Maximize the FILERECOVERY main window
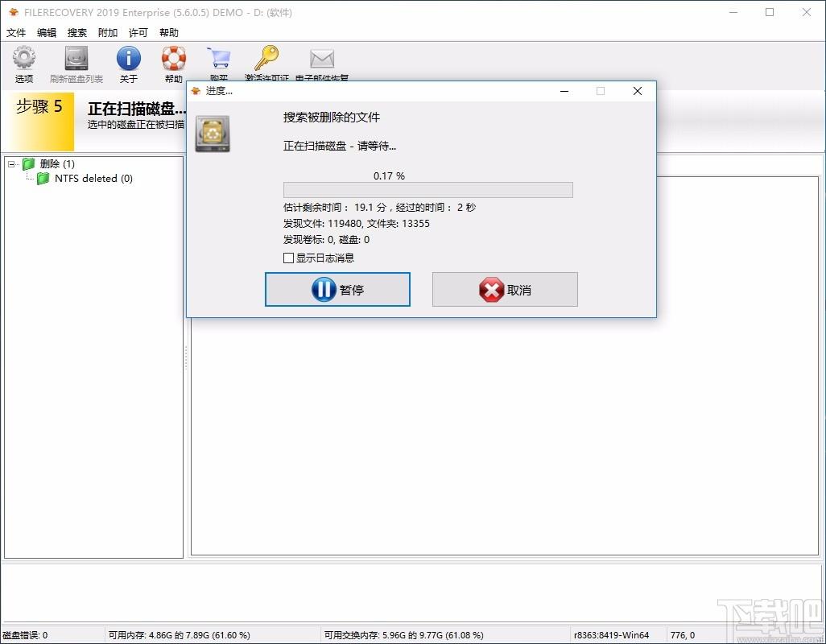The image size is (826, 644). pos(770,12)
